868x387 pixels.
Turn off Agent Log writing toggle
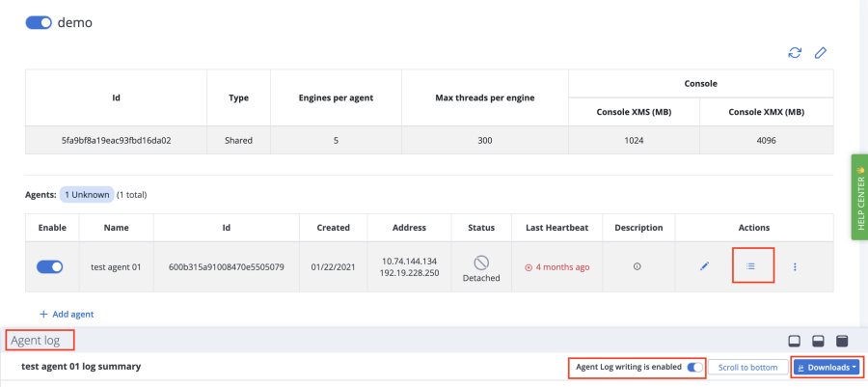pos(694,368)
